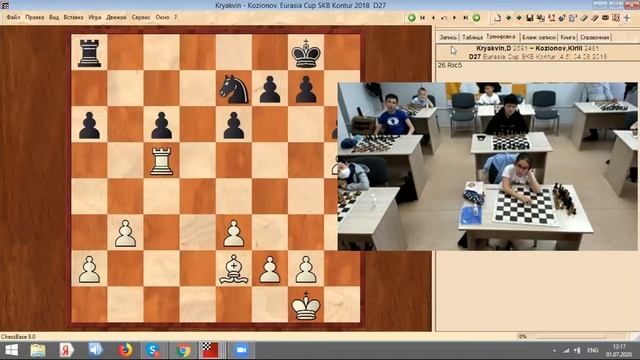The height and width of the screenshot is (360, 640).
Task: Select the white pawn on a2
Action: [x=89, y=269]
